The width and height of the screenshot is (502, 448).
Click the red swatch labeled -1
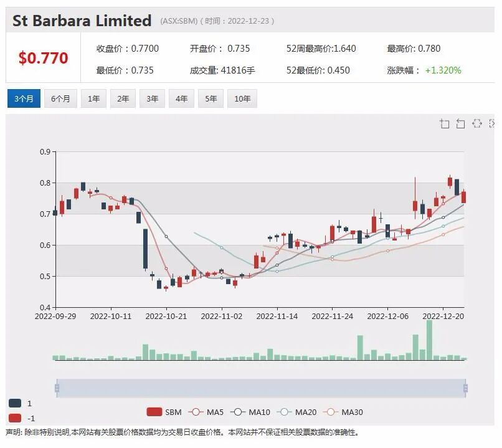[x=15, y=418]
